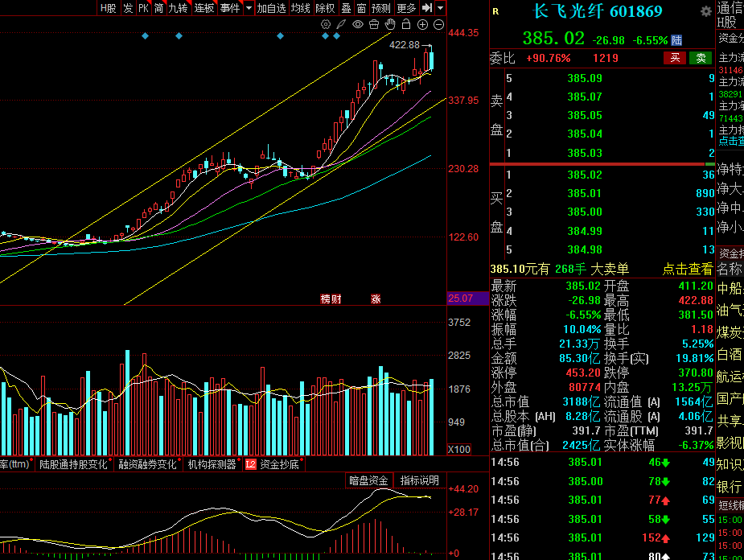Open the gear settings beside stock name
Viewport: 744px width, 560px height.
706,11
